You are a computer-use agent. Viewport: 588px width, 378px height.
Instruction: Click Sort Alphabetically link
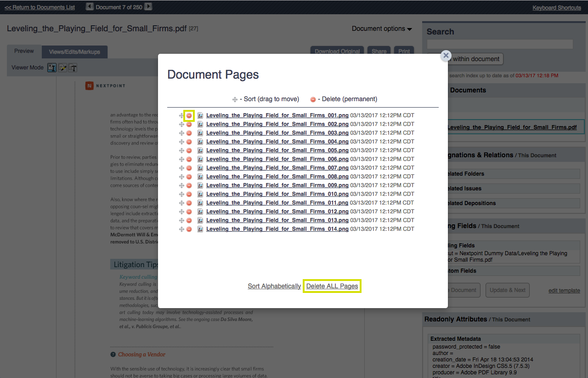pyautogui.click(x=274, y=286)
